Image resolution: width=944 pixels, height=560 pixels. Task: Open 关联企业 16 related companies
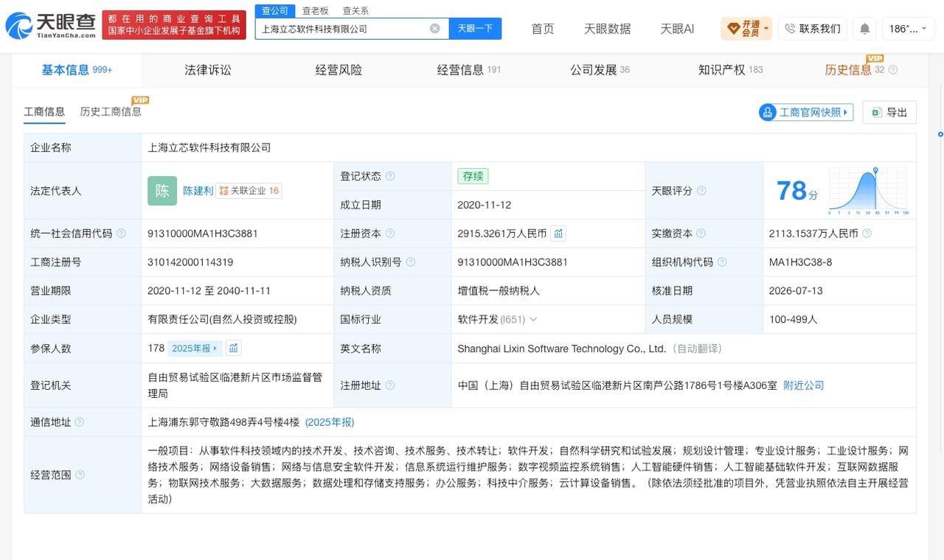point(249,191)
